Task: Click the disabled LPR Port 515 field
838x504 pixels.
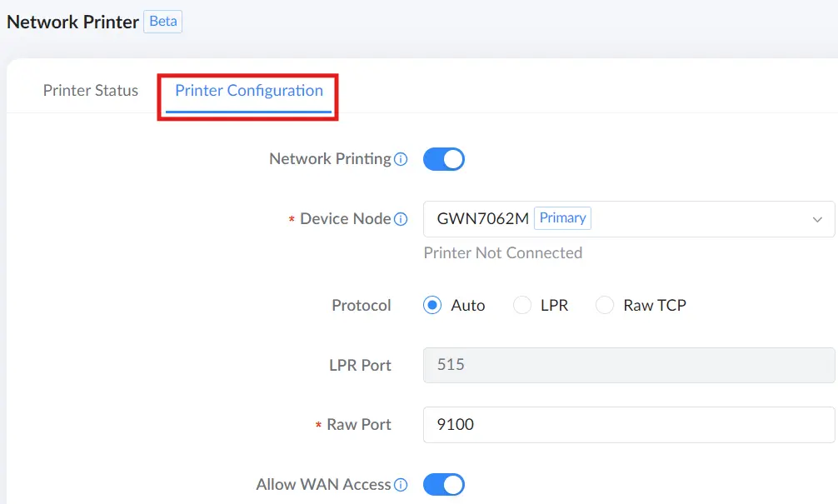Action: pyautogui.click(x=628, y=365)
